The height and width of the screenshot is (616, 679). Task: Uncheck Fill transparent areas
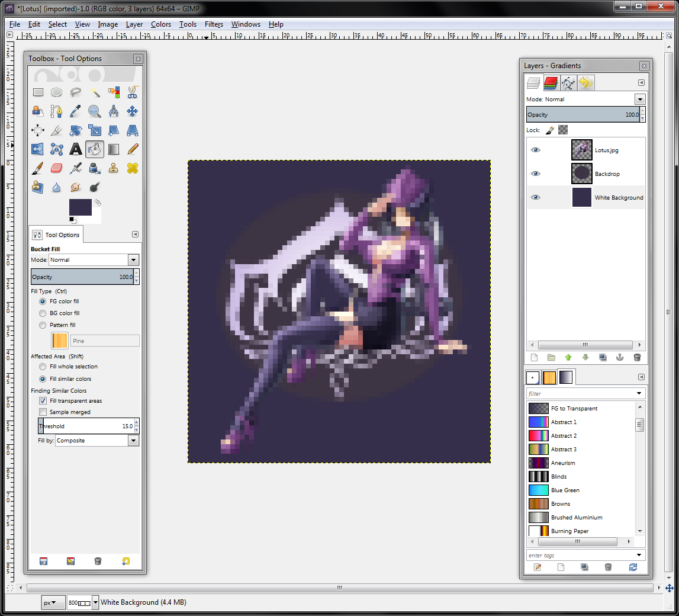[x=43, y=401]
